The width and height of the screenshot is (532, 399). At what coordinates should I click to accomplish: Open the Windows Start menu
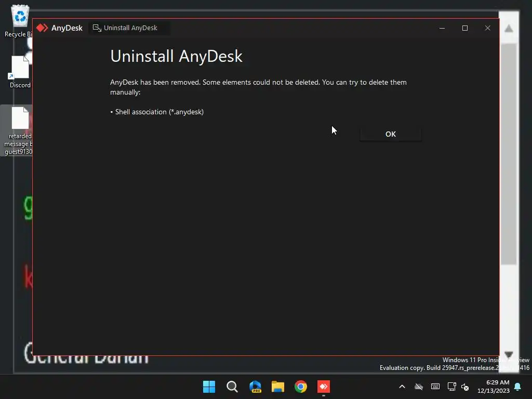(209, 387)
